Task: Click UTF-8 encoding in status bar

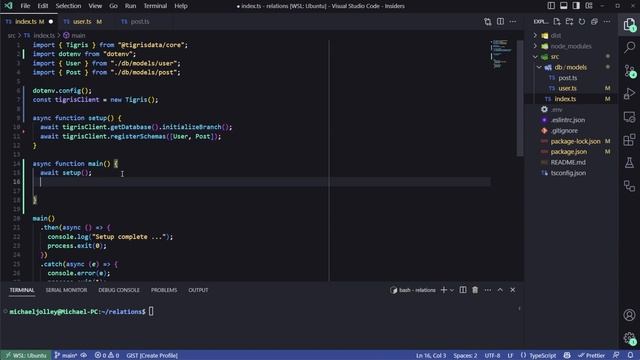Action: tap(492, 355)
